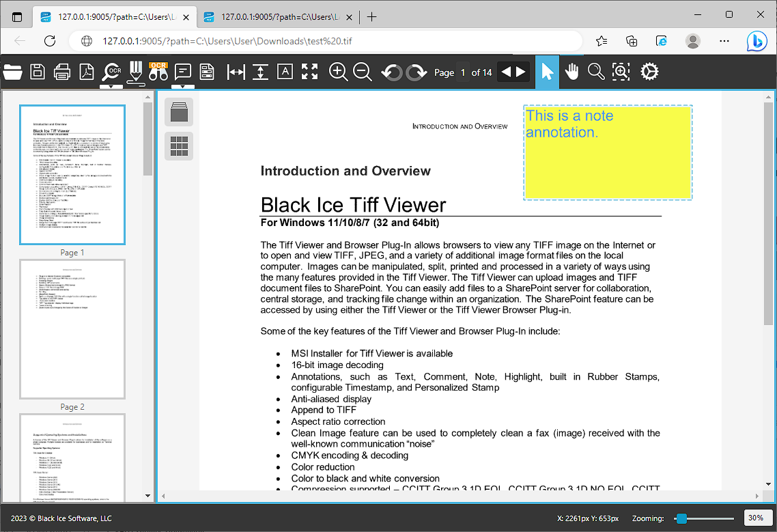The image size is (777, 532).
Task: Switch to the first browser tab
Action: click(115, 17)
